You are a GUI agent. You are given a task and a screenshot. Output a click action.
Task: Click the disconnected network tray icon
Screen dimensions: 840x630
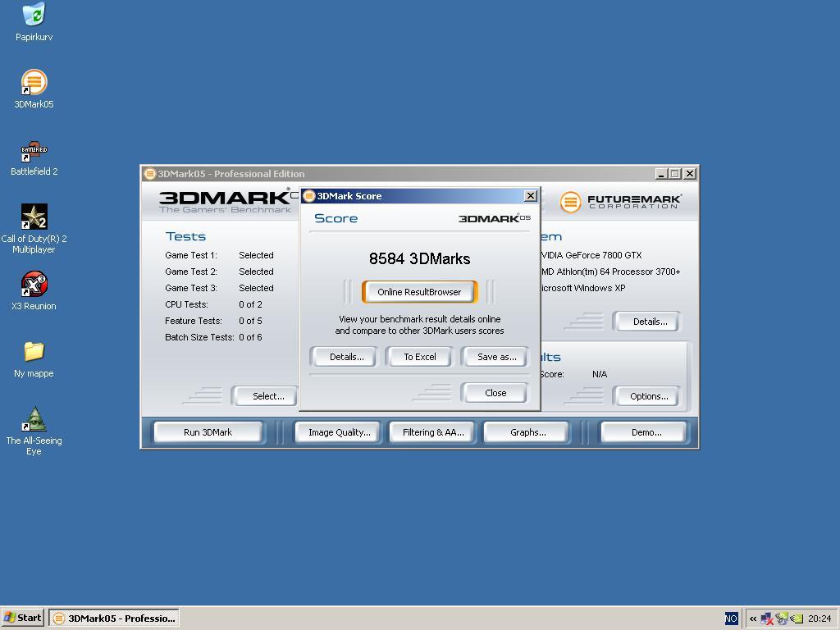click(x=767, y=619)
